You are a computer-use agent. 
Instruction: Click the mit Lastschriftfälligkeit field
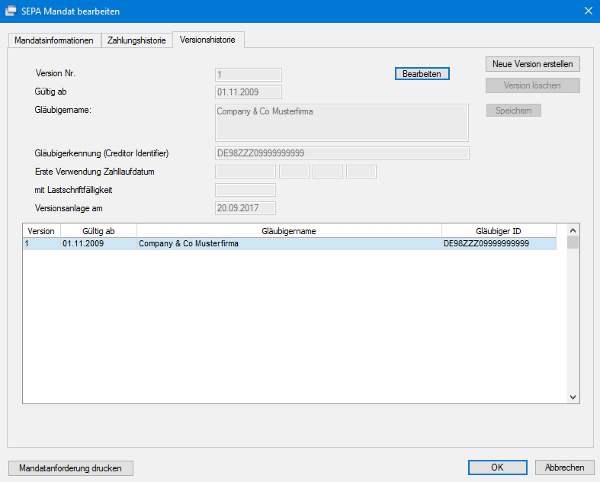(245, 190)
